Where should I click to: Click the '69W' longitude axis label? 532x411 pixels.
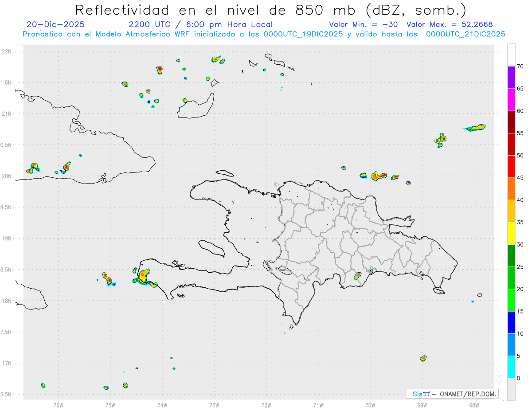point(422,404)
